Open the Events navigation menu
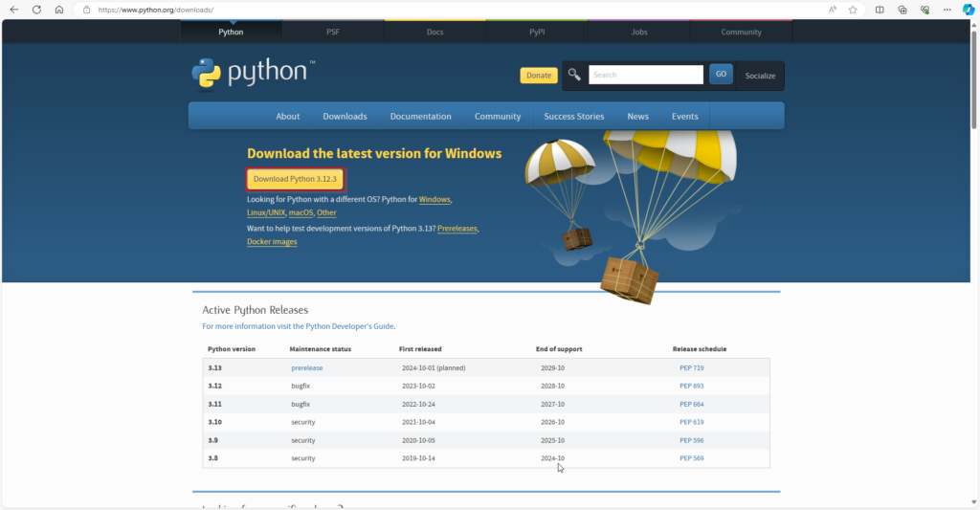Screen dimensions: 980x510 685,116
